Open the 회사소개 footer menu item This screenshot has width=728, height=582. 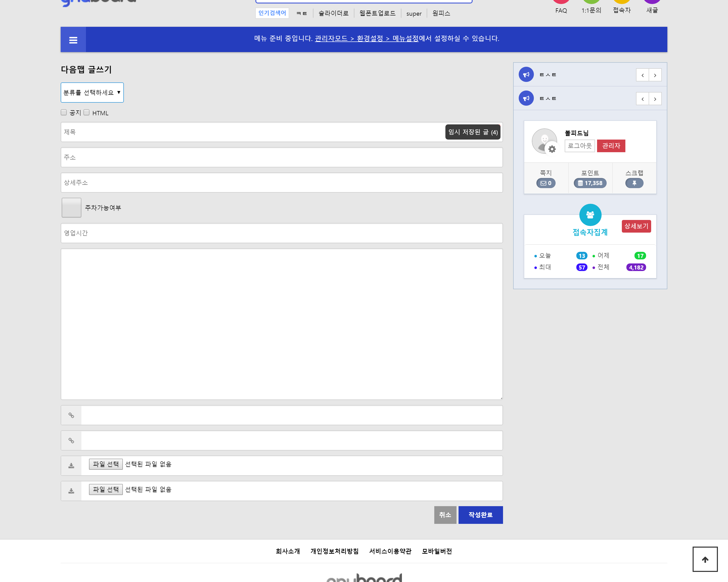(288, 551)
